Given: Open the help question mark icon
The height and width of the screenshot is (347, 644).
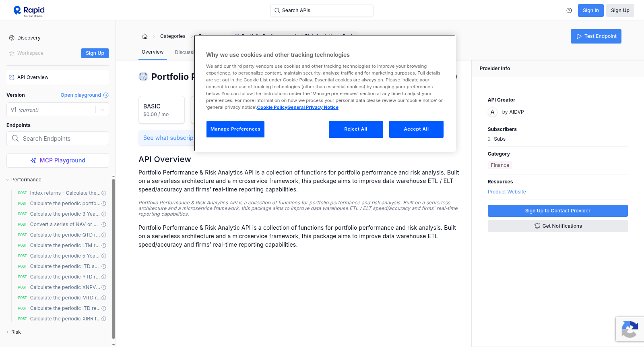Looking at the screenshot, I should click(x=569, y=10).
